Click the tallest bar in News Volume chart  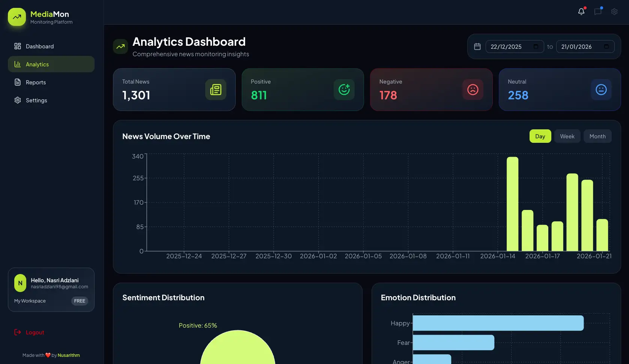pyautogui.click(x=512, y=204)
